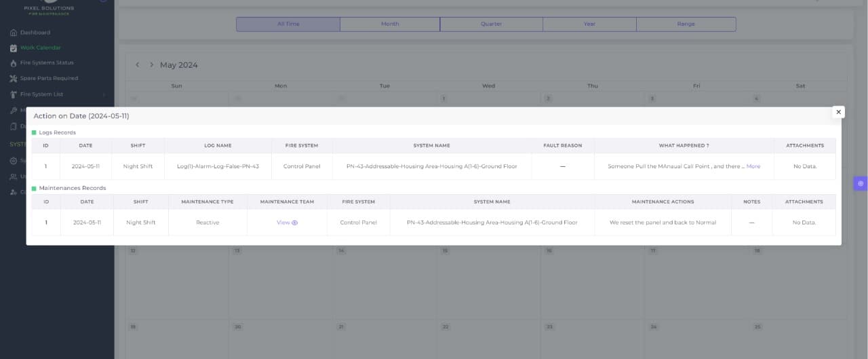The image size is (868, 359).
Task: Click the Spare Parts Required tools icon
Action: (14, 78)
